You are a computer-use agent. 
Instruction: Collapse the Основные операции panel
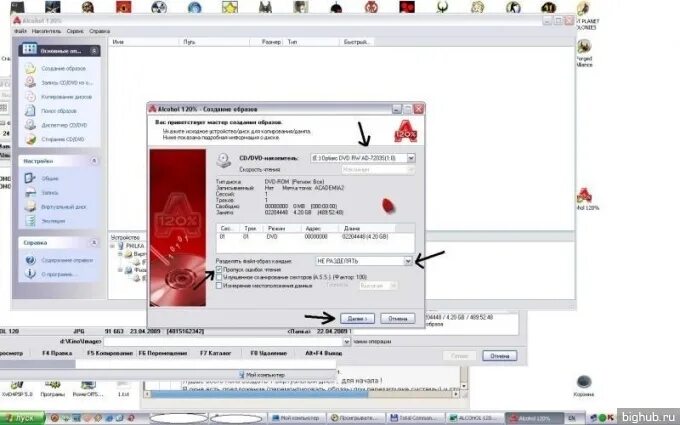pos(94,51)
